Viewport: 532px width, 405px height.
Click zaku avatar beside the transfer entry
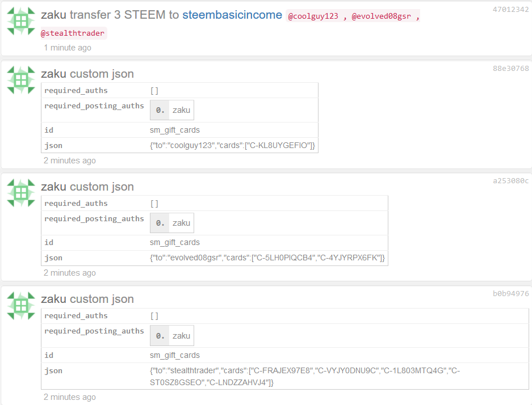(x=21, y=21)
